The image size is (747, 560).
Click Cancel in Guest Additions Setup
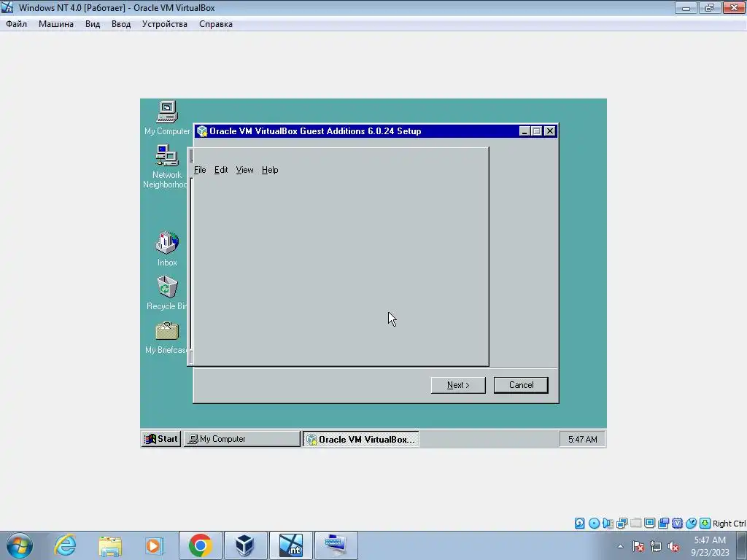[521, 385]
